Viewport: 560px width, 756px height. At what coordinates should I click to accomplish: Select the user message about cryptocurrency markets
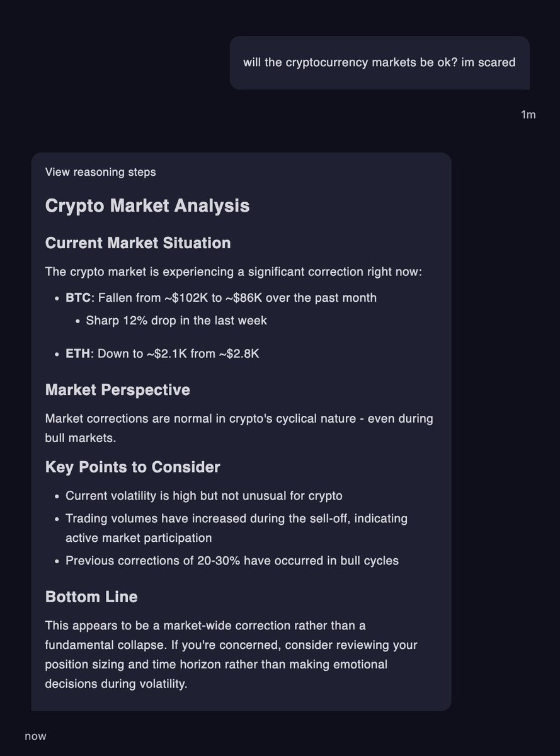379,62
